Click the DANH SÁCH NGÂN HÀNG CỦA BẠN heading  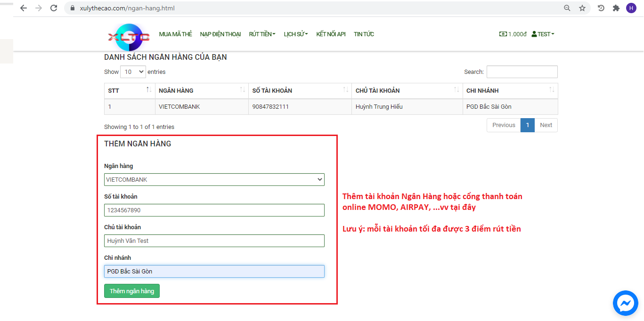click(x=165, y=57)
